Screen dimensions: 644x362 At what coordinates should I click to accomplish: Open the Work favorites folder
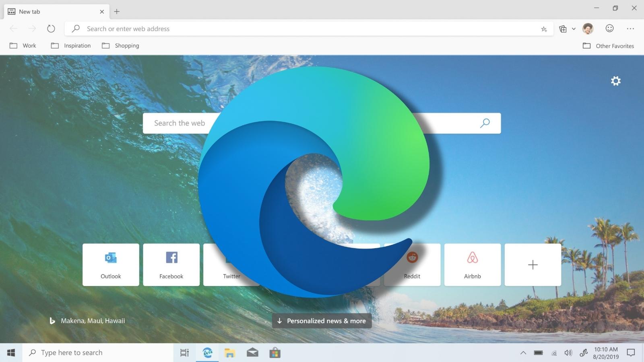click(x=23, y=46)
